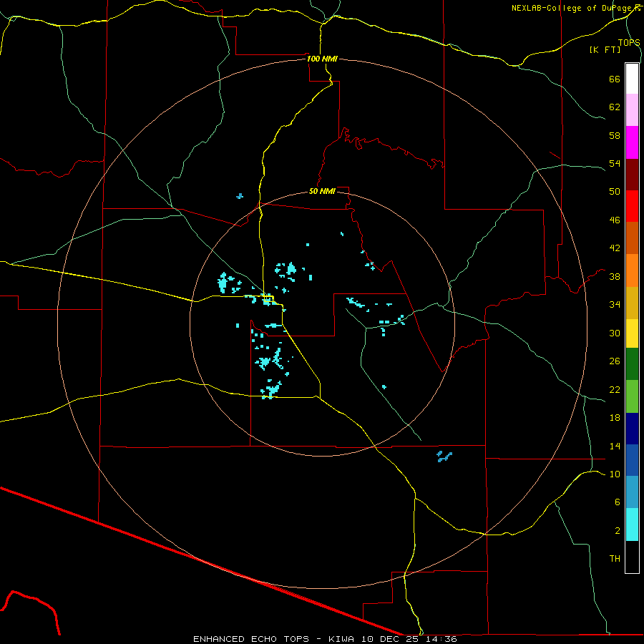Viewport: 644px width, 644px height.
Task: Click the black TH threshold swatch
Action: (632, 557)
